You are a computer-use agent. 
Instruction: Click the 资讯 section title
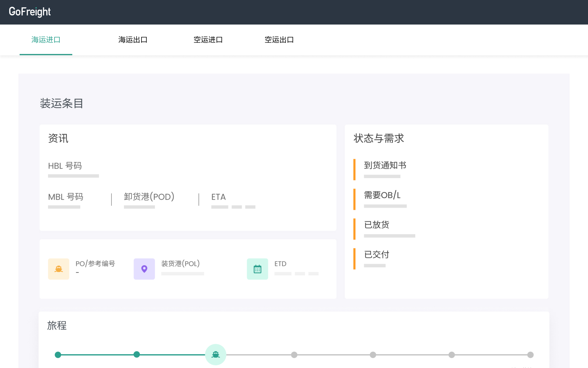58,138
